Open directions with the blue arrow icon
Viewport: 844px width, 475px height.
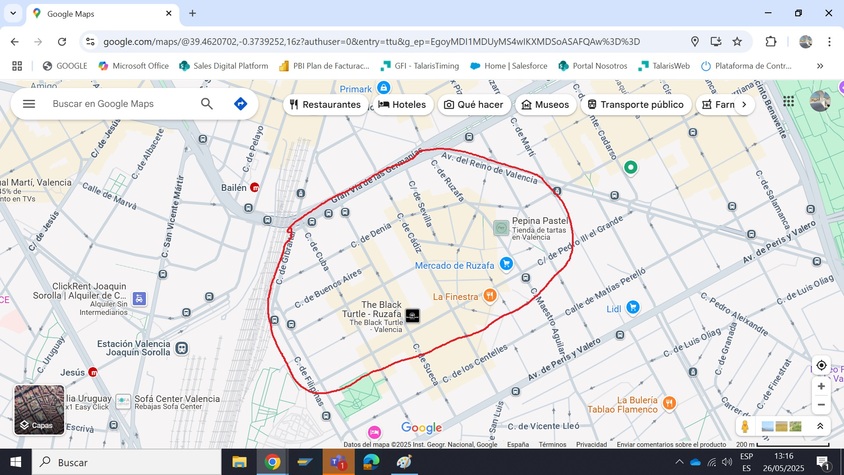tap(240, 104)
